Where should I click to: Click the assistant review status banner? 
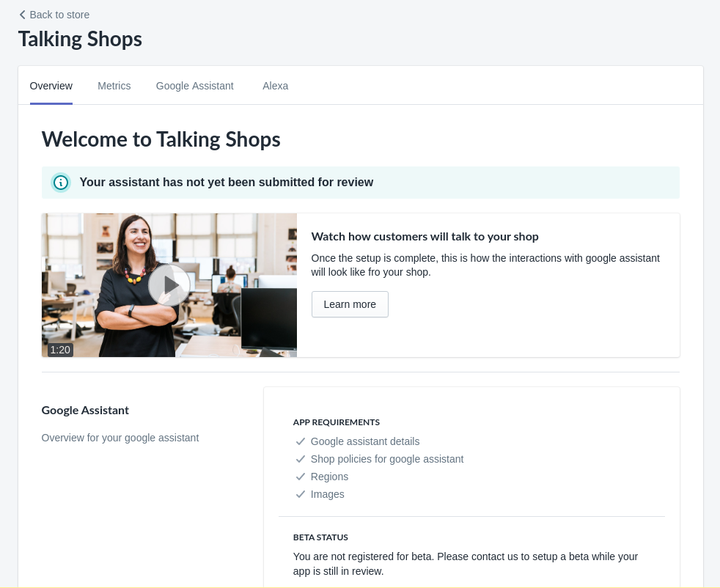point(360,182)
